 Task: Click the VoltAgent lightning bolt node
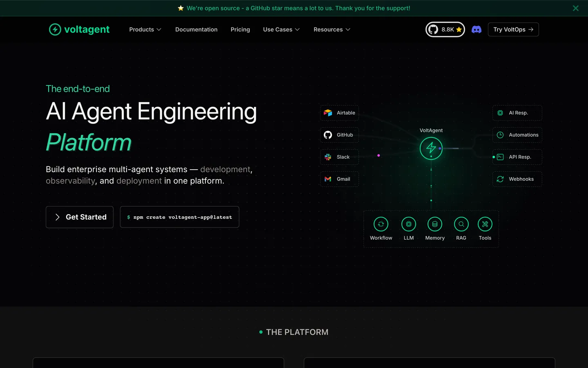point(431,148)
